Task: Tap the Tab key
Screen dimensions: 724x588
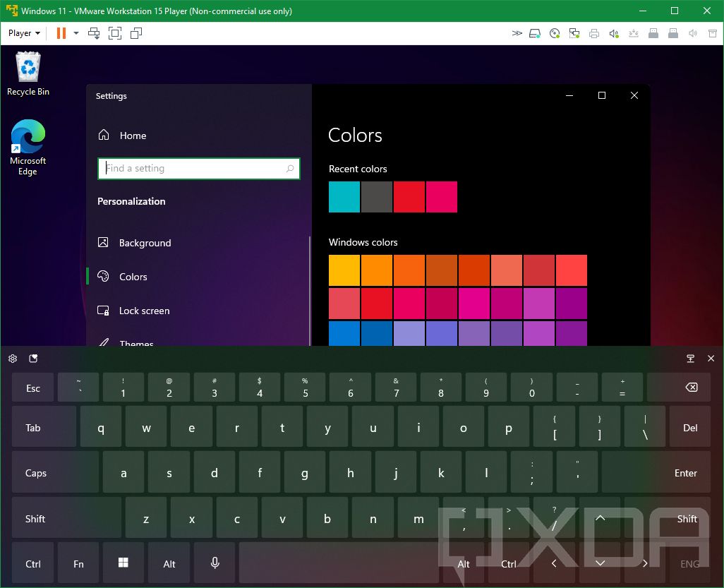Action: coord(44,427)
